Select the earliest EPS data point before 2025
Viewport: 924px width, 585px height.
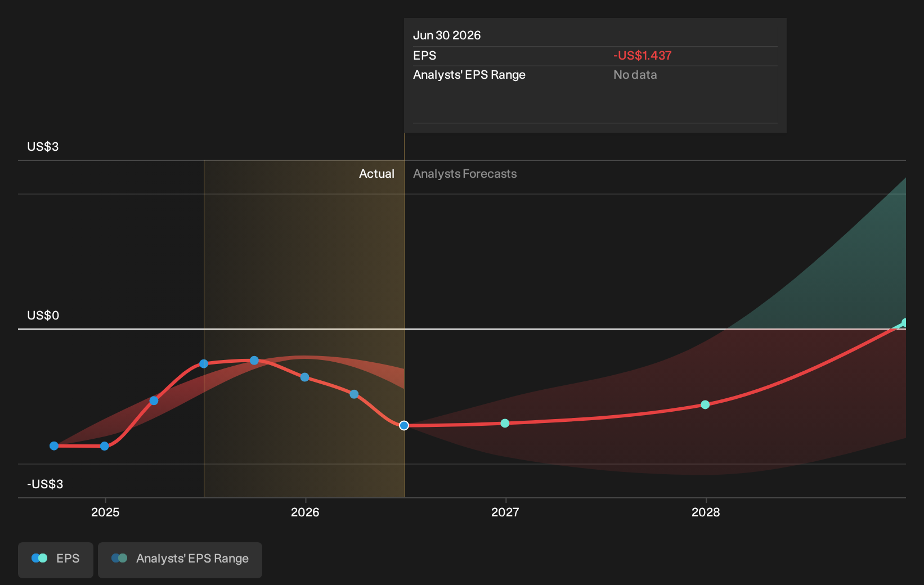54,445
